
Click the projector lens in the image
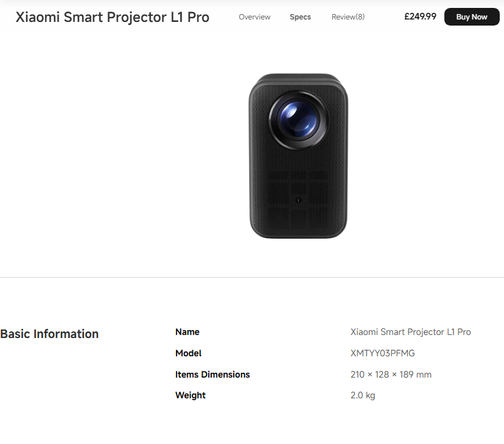point(298,121)
